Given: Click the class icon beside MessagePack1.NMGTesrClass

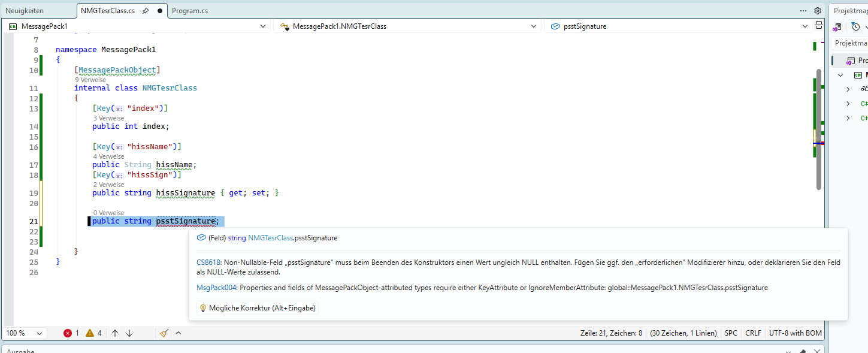Looking at the screenshot, I should (x=285, y=26).
